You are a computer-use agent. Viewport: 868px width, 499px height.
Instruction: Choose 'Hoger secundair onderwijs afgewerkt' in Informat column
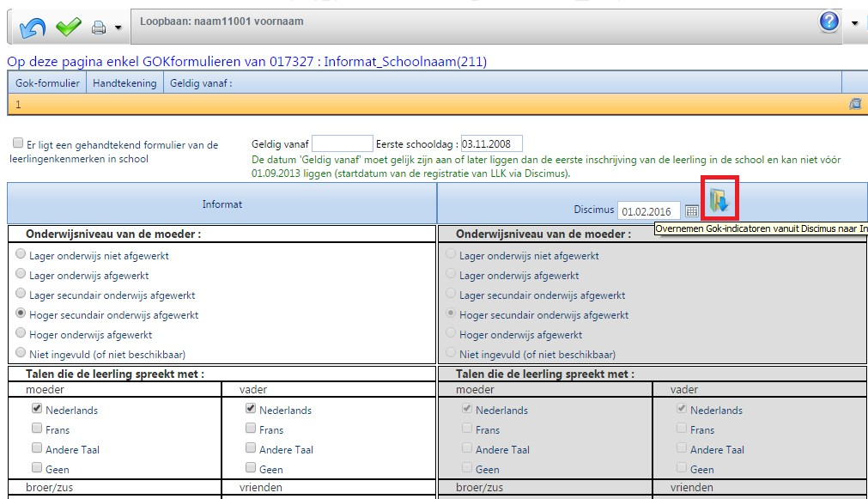[21, 313]
